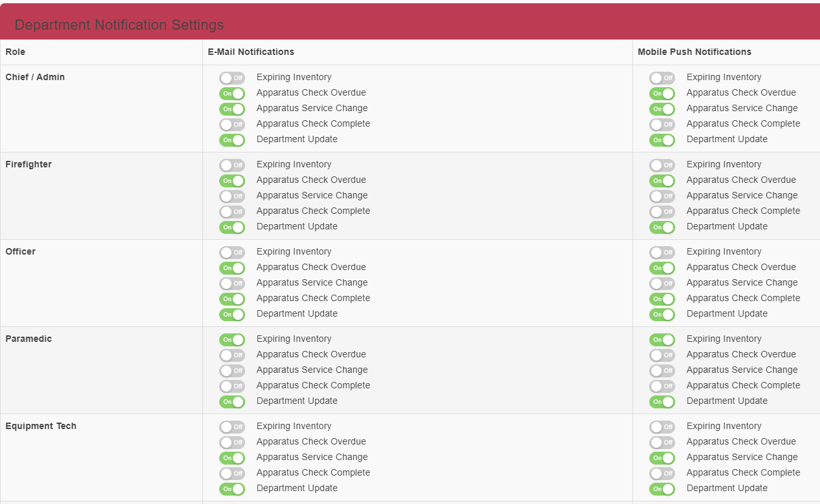Viewport: 820px width, 504px height.
Task: Enable Apparatus Check Complete push for Chief / Admin
Action: pyautogui.click(x=662, y=124)
